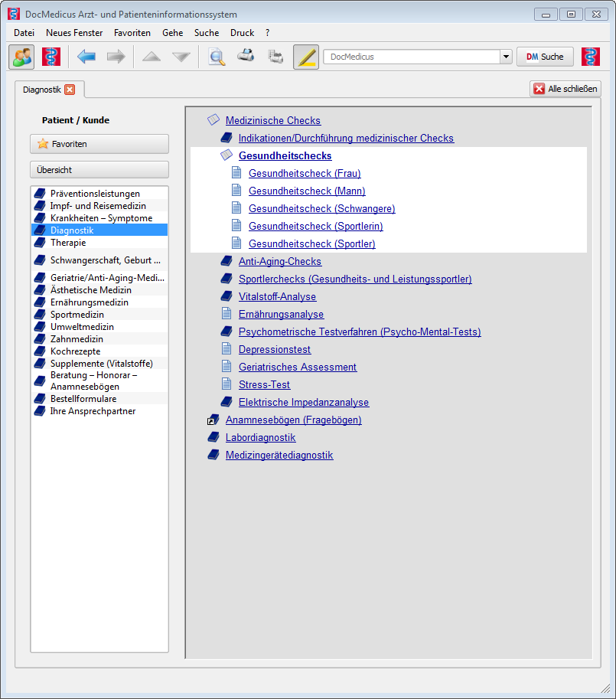The width and height of the screenshot is (616, 699).
Task: Click book icon beside Präventionsleistungen in sidebar
Action: [x=40, y=194]
